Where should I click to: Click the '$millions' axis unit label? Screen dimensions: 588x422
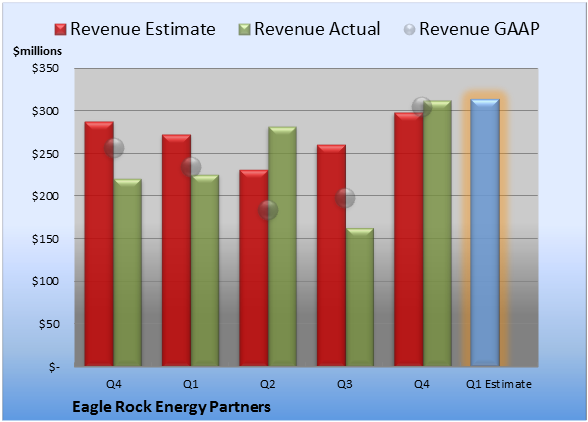click(38, 51)
